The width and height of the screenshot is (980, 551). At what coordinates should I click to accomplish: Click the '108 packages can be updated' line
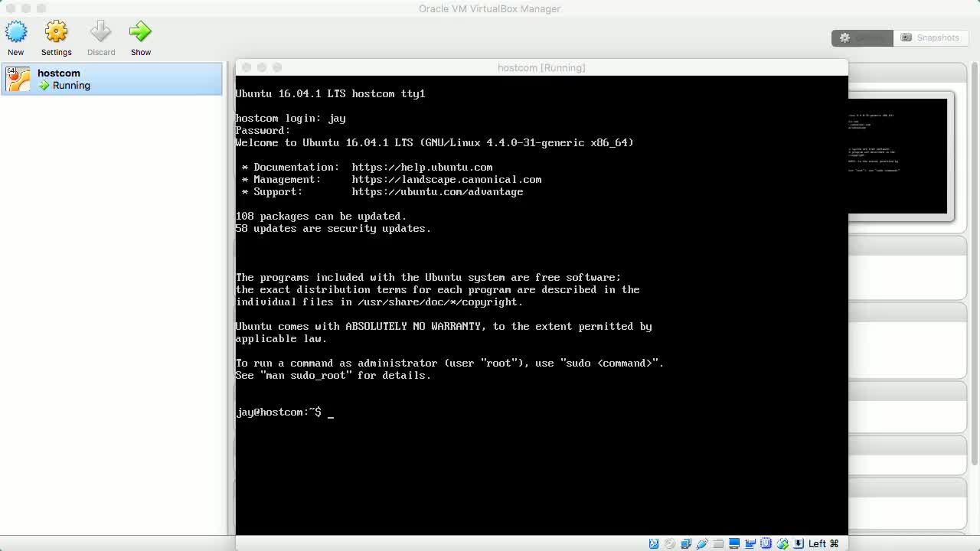coord(321,216)
